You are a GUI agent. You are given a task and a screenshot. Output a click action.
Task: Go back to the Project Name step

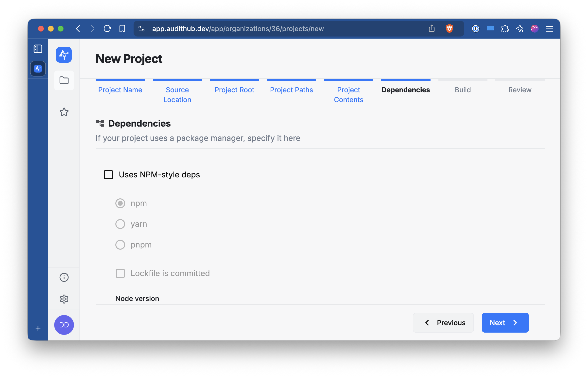(120, 90)
